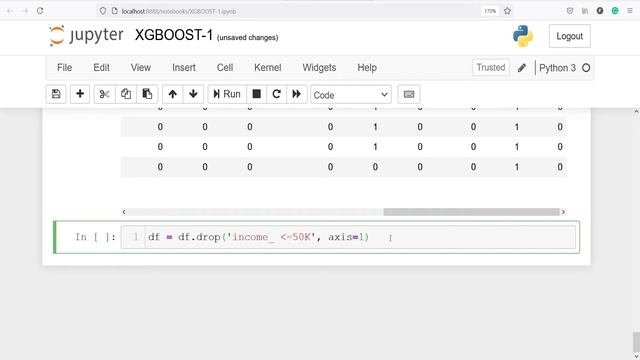This screenshot has width=640, height=360.
Task: Open the Edit menu
Action: (x=101, y=68)
